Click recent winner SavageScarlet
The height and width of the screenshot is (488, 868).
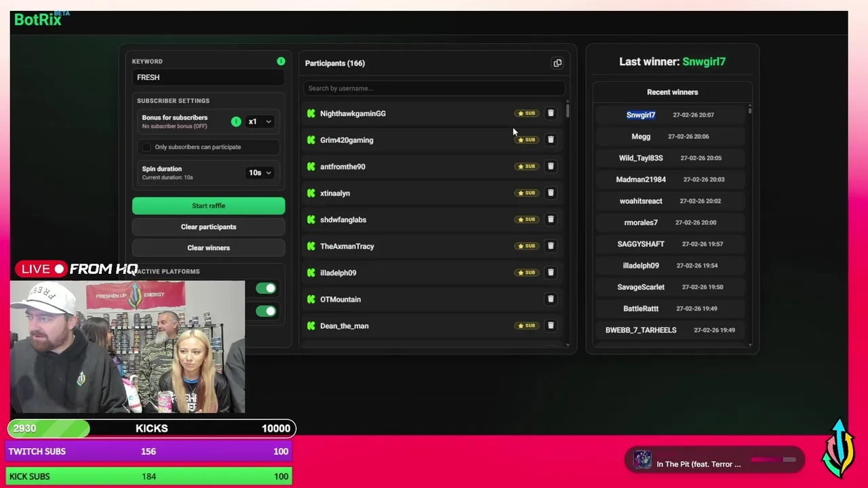point(641,287)
